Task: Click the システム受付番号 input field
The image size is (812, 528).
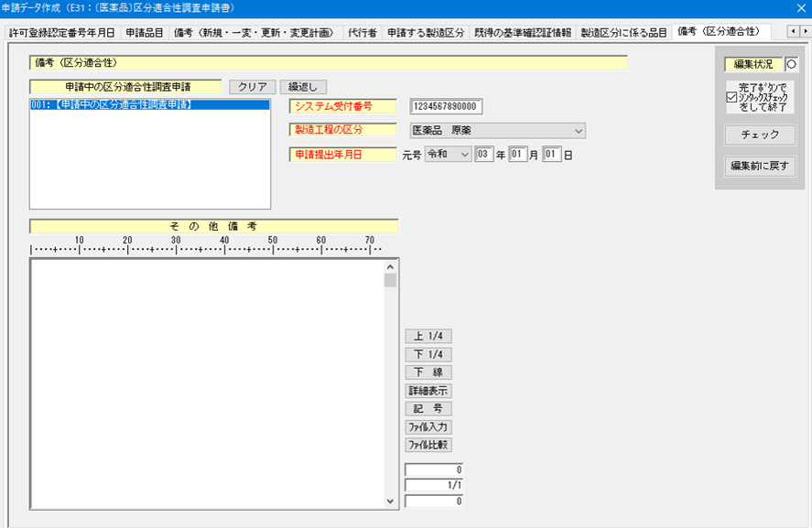Action: click(x=446, y=106)
